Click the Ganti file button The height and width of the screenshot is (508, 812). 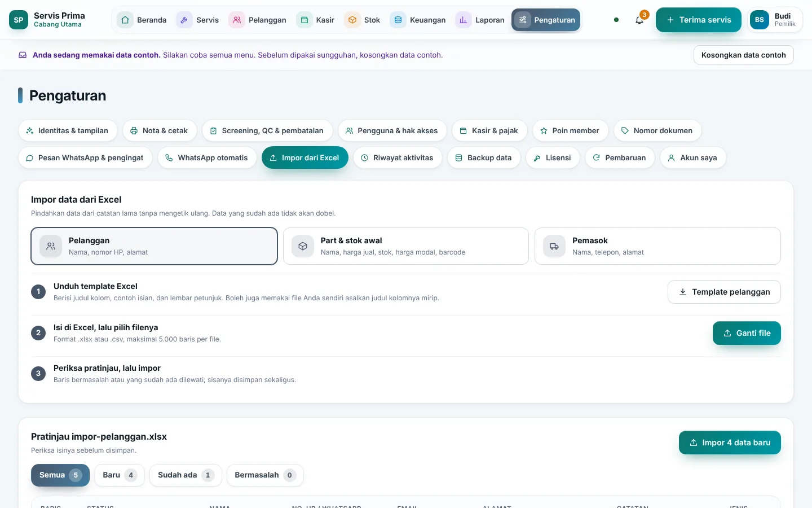tap(747, 333)
